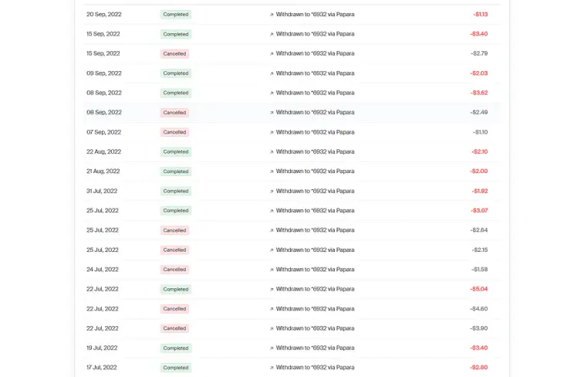Click the arrow icon in the 17 Jul, 2022 row
The height and width of the screenshot is (377, 588).
click(272, 368)
